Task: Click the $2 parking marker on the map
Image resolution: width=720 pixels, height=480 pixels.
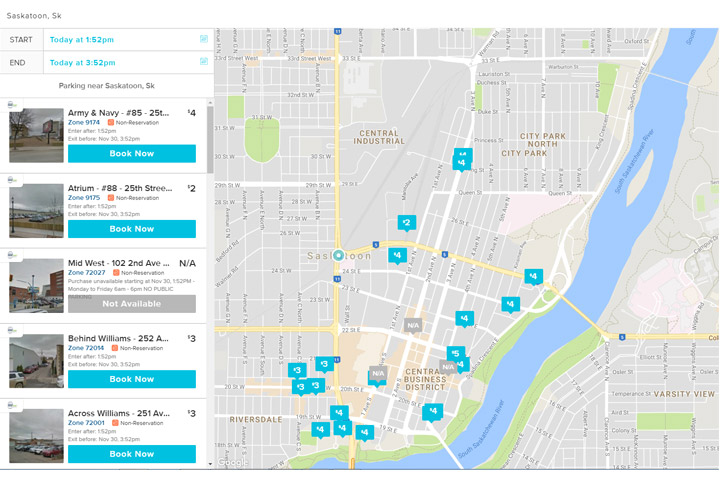Action: click(406, 222)
